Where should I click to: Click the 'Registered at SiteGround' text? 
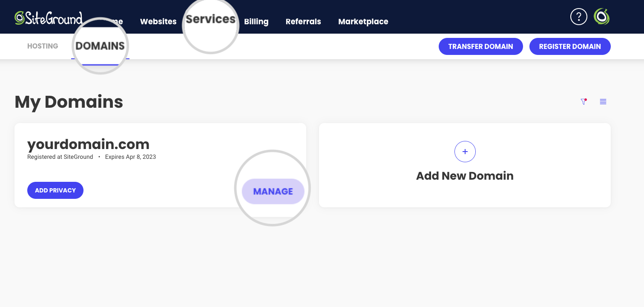[x=60, y=157]
